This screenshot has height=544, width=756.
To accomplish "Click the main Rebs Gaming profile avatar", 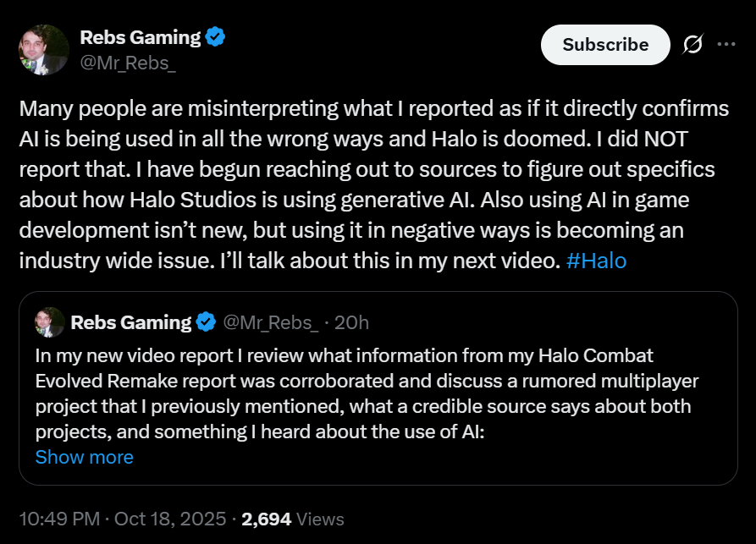I will (44, 49).
